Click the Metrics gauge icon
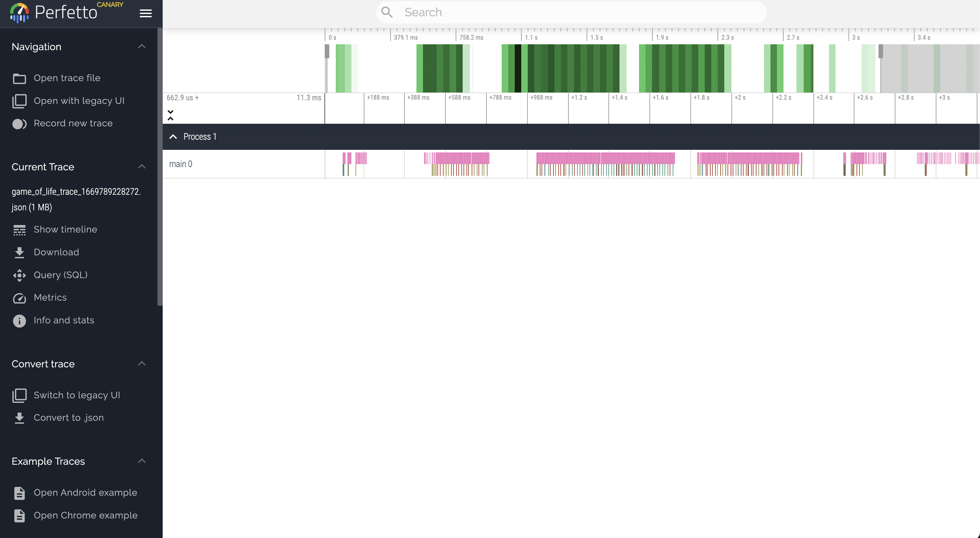Screen dimensions: 980x538 (x=20, y=298)
